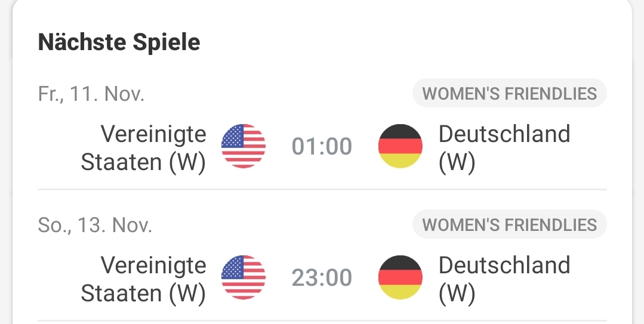The width and height of the screenshot is (644, 324).
Task: Click the Germany flag in Sunday's match
Action: 400,277
